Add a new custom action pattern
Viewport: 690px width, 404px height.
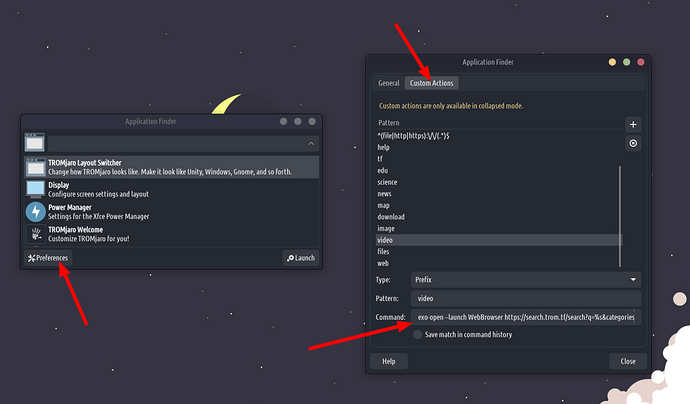point(633,125)
